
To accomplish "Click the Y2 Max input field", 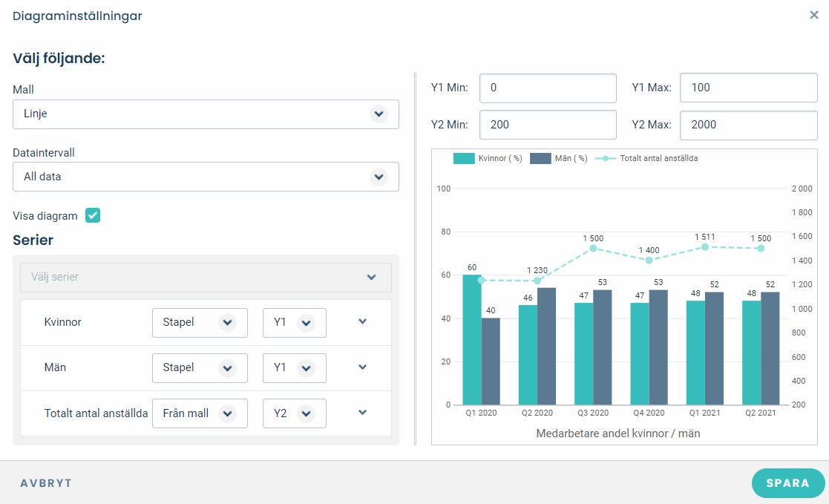I will pyautogui.click(x=748, y=125).
